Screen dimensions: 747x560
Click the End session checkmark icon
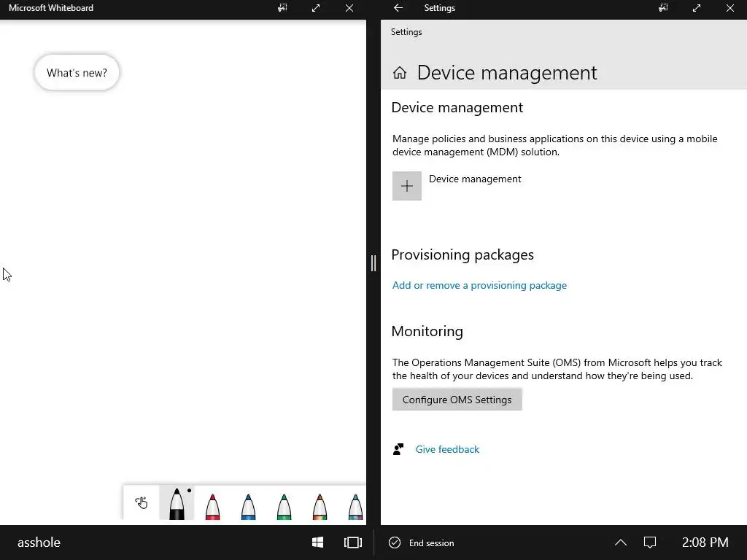[395, 542]
